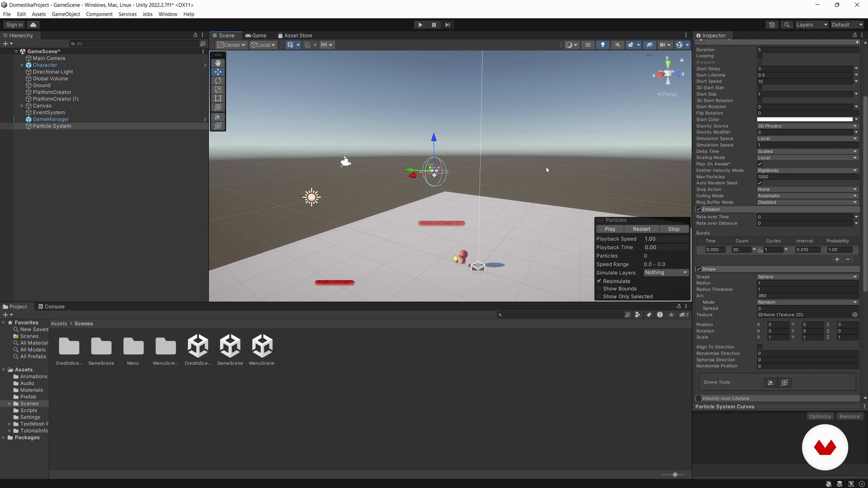Open Layers dropdown in top toolbar
Viewport: 868px width, 488px height.
pos(811,25)
